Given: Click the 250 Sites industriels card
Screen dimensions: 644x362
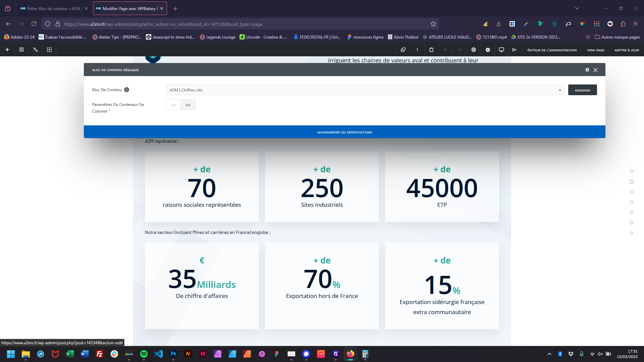Looking at the screenshot, I should tap(322, 186).
